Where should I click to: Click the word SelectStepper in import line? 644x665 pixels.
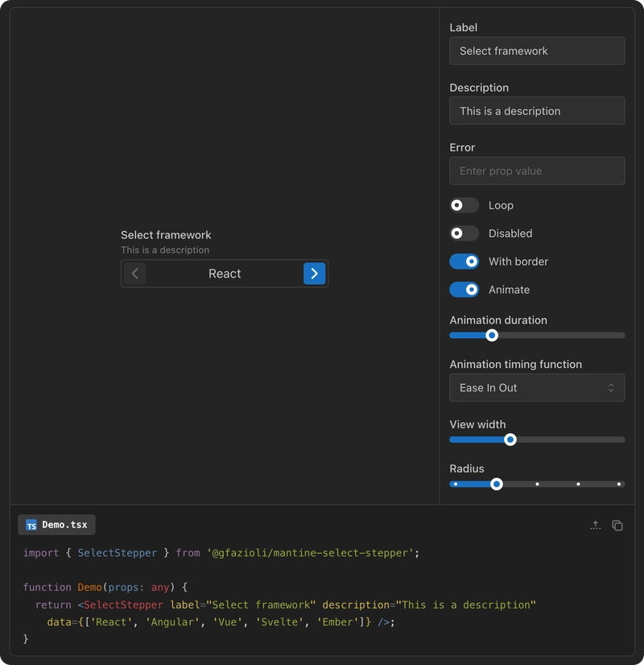tap(117, 553)
